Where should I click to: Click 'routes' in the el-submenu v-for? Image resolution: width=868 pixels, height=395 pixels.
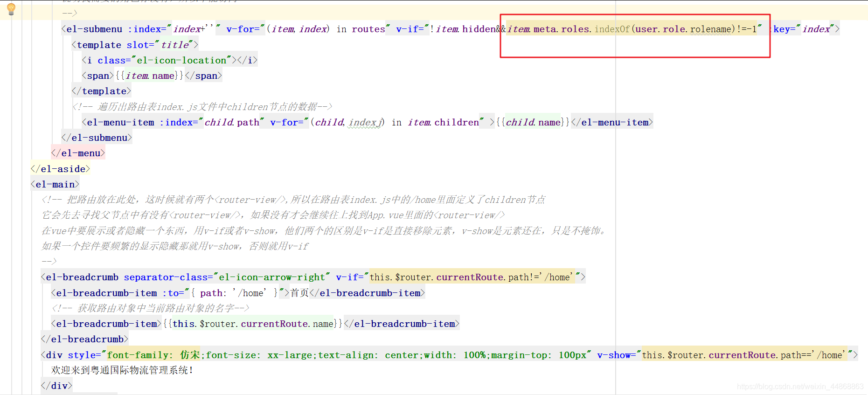368,29
